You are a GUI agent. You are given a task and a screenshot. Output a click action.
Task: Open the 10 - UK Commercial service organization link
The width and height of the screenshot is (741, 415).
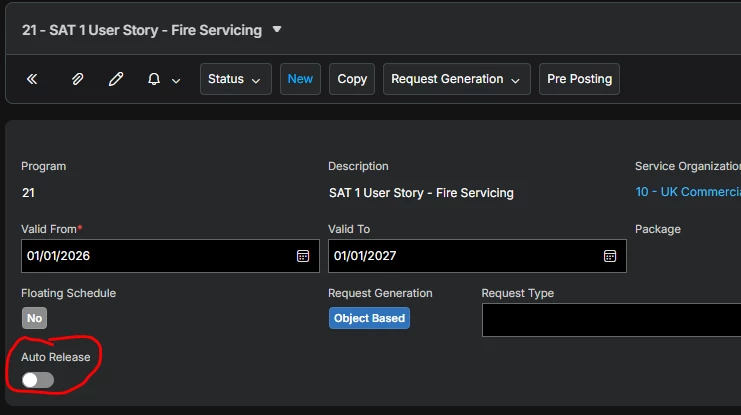point(688,192)
